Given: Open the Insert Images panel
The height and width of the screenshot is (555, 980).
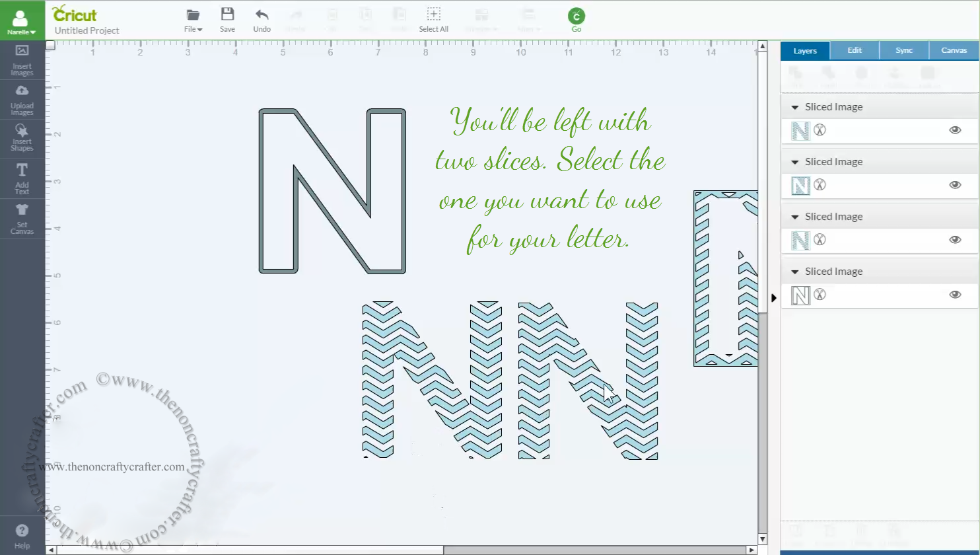Looking at the screenshot, I should click(x=22, y=61).
